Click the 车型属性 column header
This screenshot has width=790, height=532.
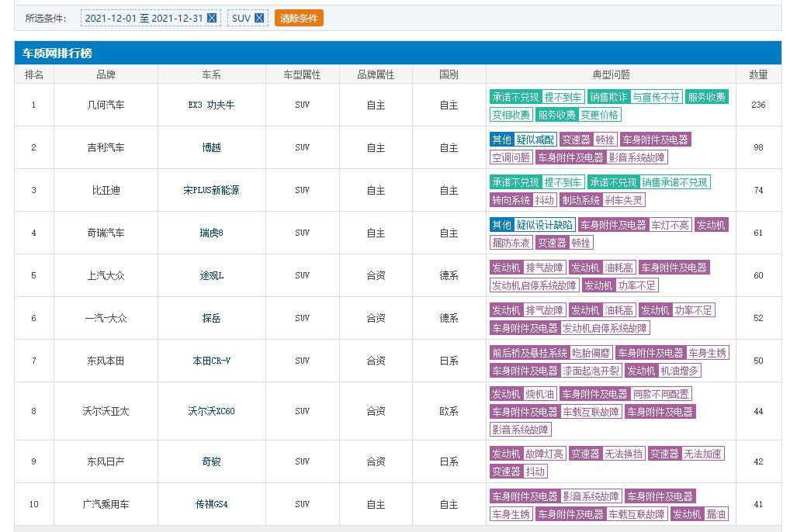point(303,74)
